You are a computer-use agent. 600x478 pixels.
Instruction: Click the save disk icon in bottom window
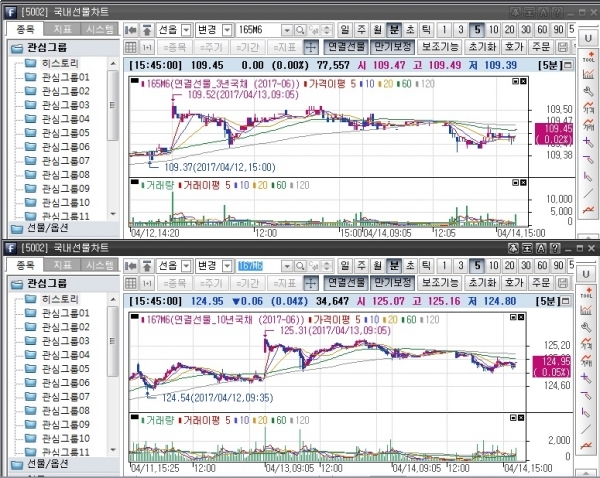(562, 283)
